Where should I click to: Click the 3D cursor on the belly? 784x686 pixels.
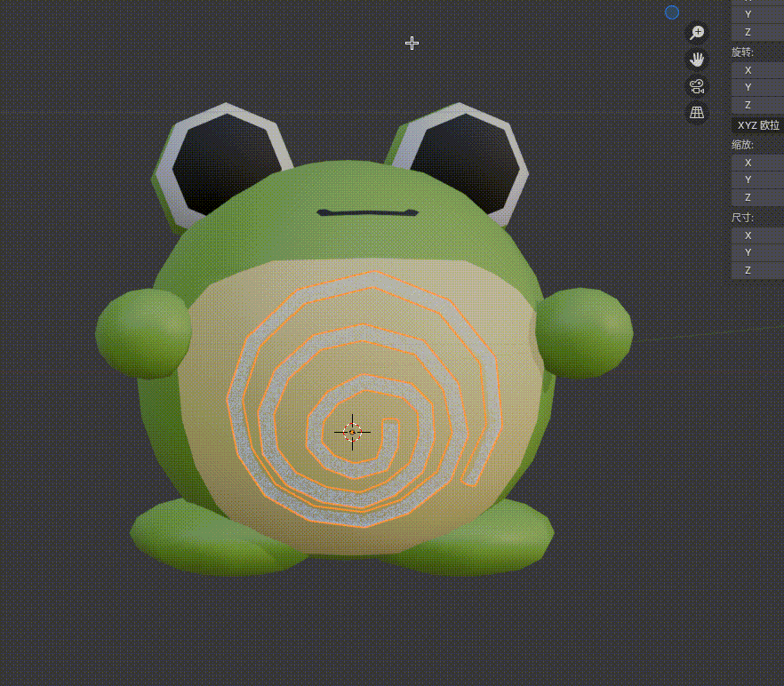(353, 432)
